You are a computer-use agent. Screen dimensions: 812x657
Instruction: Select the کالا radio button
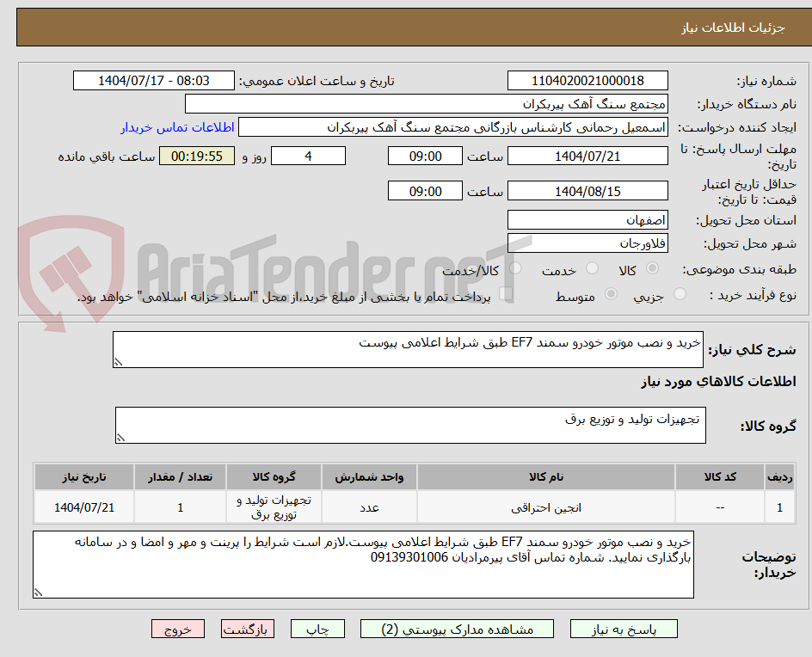(x=651, y=269)
